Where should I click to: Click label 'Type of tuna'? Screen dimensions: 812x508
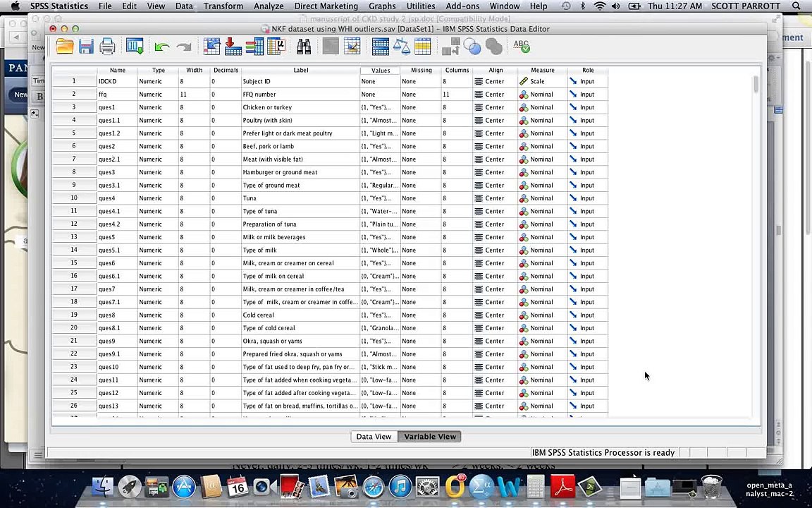click(260, 211)
